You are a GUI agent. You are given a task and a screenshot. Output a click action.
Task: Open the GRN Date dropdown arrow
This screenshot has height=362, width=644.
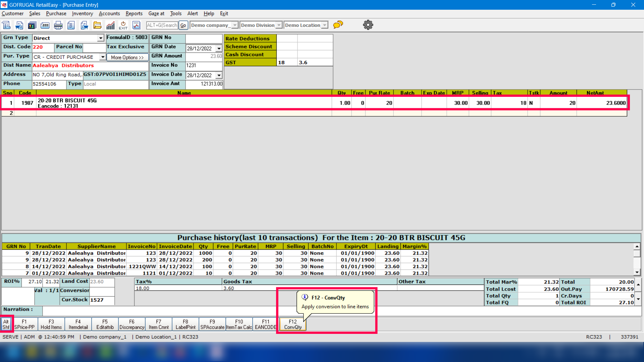219,49
